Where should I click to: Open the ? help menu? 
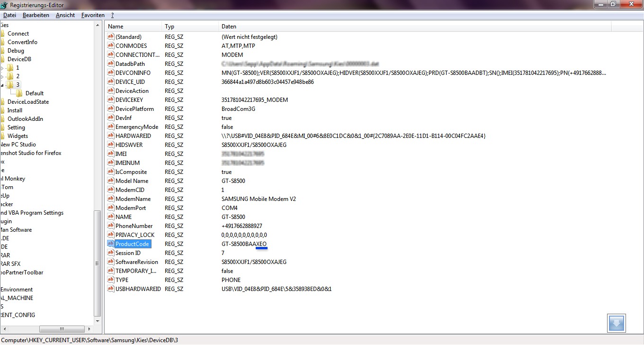112,15
